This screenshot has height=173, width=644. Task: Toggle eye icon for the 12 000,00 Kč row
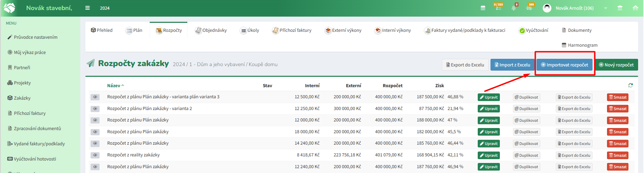click(95, 120)
